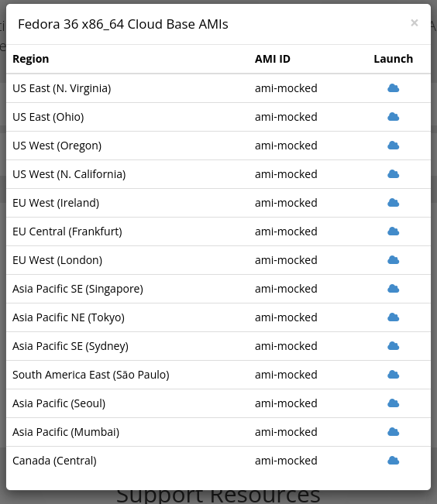
Task: Click the ami-mocked value for US West (N. California)
Action: click(286, 174)
